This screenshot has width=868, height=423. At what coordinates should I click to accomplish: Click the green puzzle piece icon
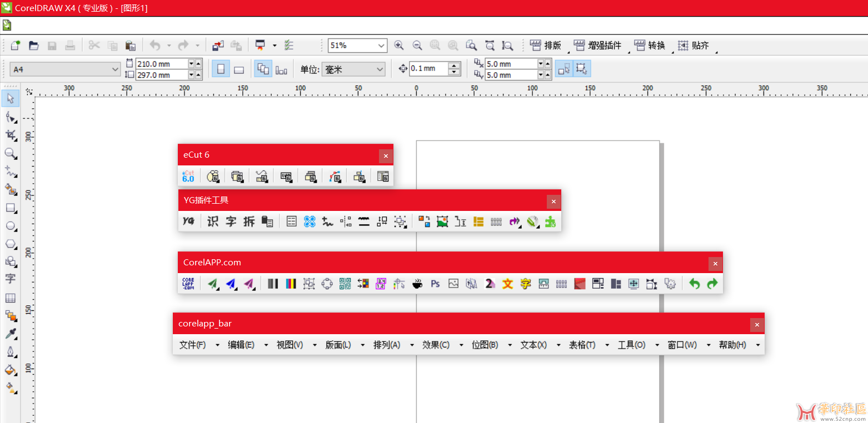click(x=550, y=221)
